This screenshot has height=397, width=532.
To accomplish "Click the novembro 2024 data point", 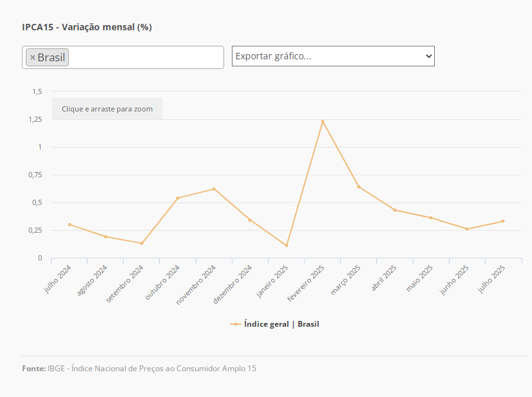I will (214, 189).
